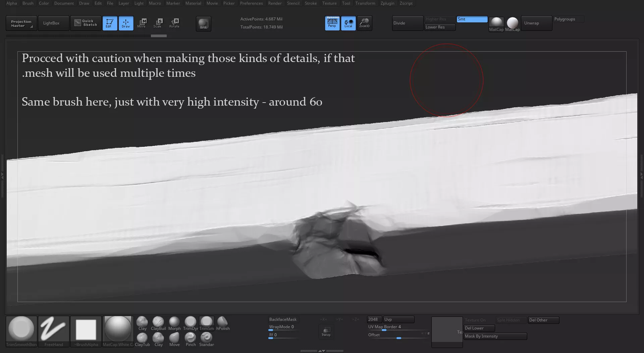
Task: Select the ClayBuildup brush icon
Action: point(158,322)
